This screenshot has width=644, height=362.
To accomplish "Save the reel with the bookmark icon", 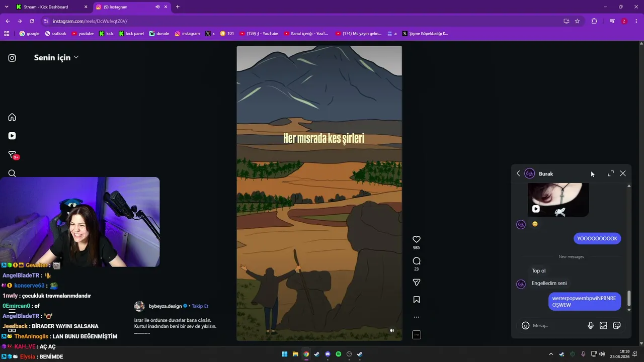I will (417, 300).
